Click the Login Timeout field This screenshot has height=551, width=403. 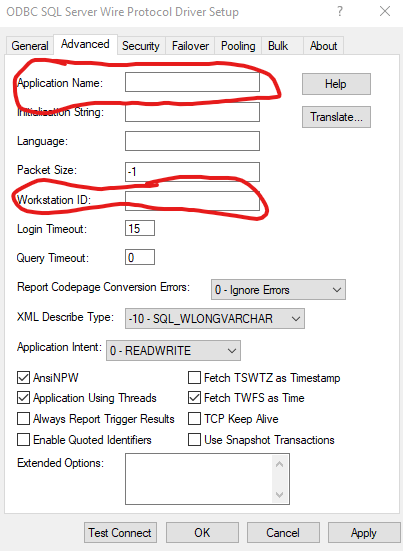click(140, 228)
